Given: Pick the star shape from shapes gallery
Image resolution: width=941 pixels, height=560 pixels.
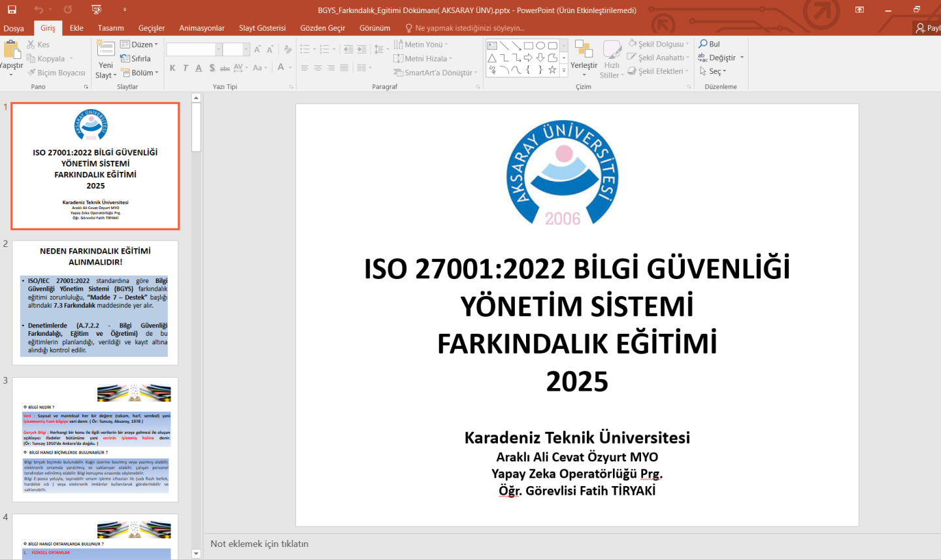Looking at the screenshot, I should [552, 70].
